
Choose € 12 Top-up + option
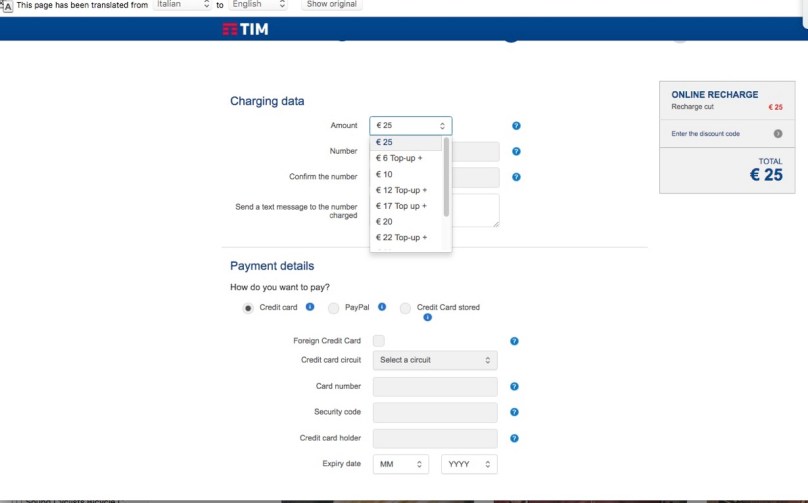[406, 190]
